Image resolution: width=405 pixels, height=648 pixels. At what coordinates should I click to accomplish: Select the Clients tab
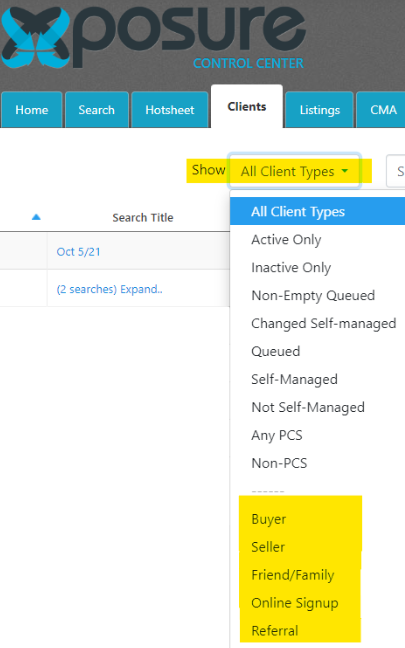(247, 107)
